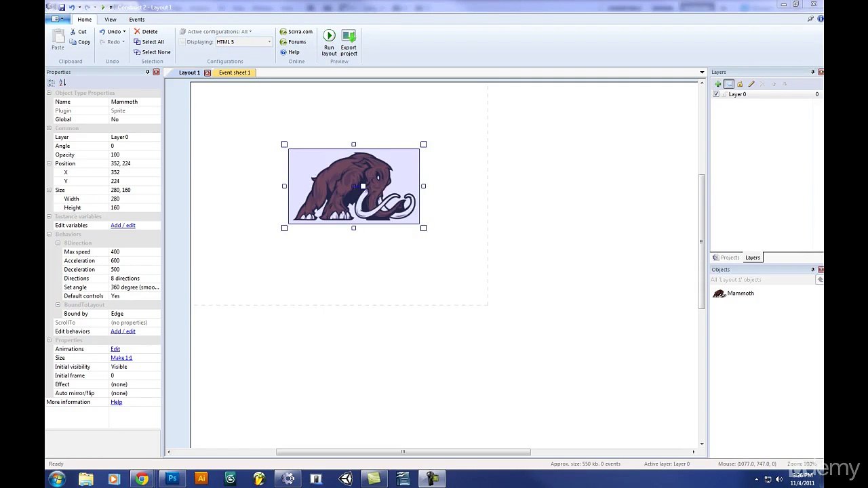Cut the selected Mammoth sprite
Image resolution: width=868 pixels, height=488 pixels.
pyautogui.click(x=79, y=32)
